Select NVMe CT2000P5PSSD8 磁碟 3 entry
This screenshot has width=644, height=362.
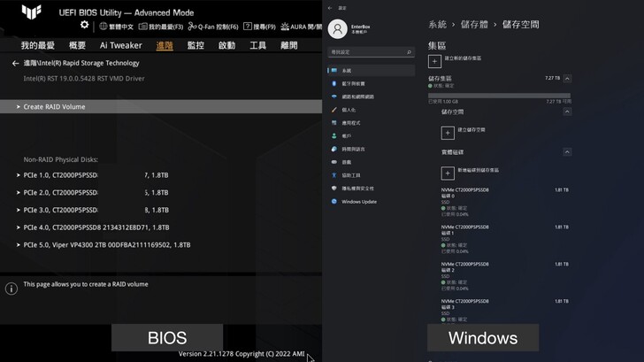click(x=505, y=311)
